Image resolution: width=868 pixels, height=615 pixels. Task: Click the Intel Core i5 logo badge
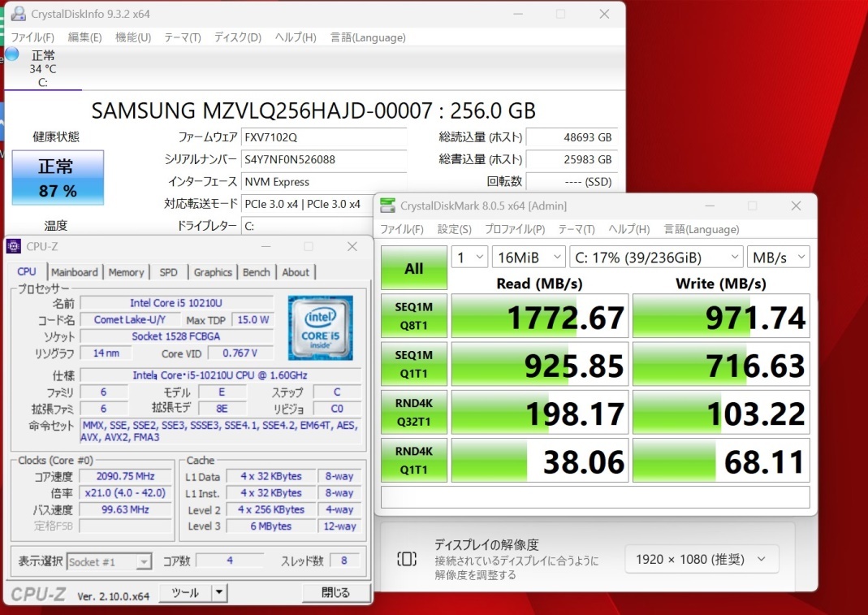click(x=320, y=327)
